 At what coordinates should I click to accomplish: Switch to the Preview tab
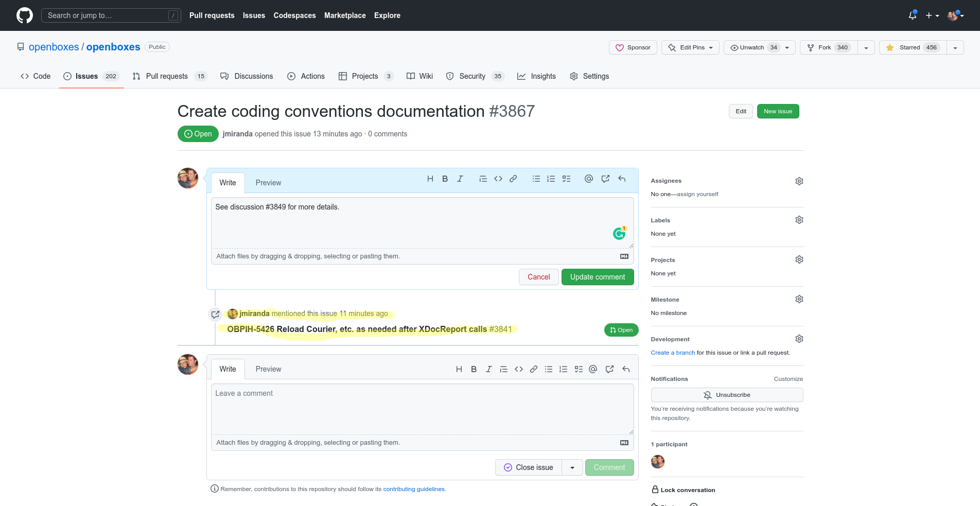tap(268, 369)
